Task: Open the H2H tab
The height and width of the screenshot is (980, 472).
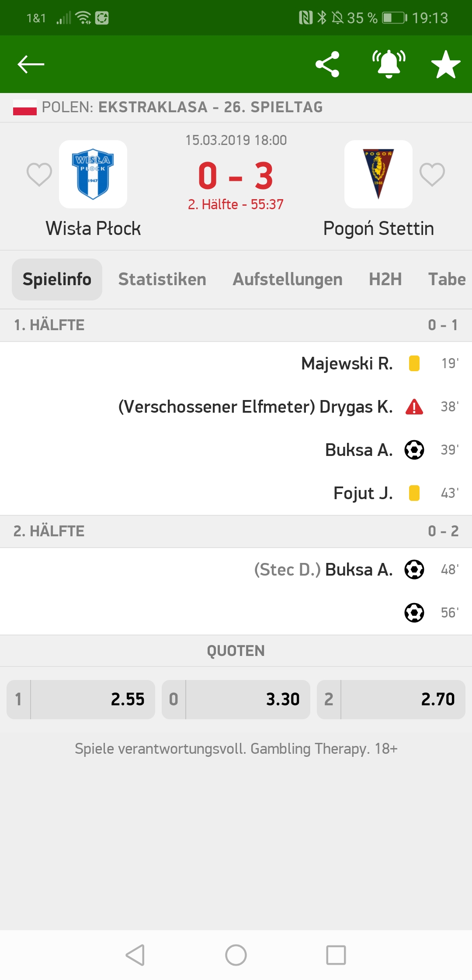Action: (385, 280)
